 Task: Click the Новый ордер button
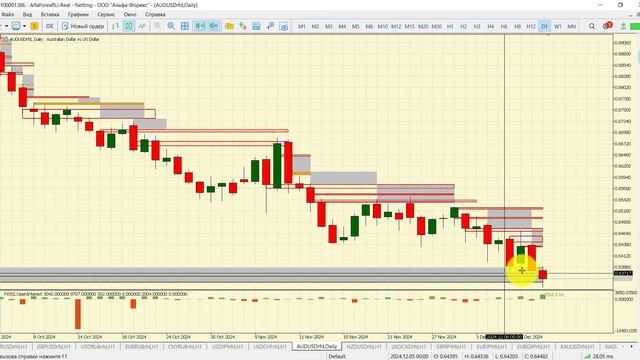83,26
